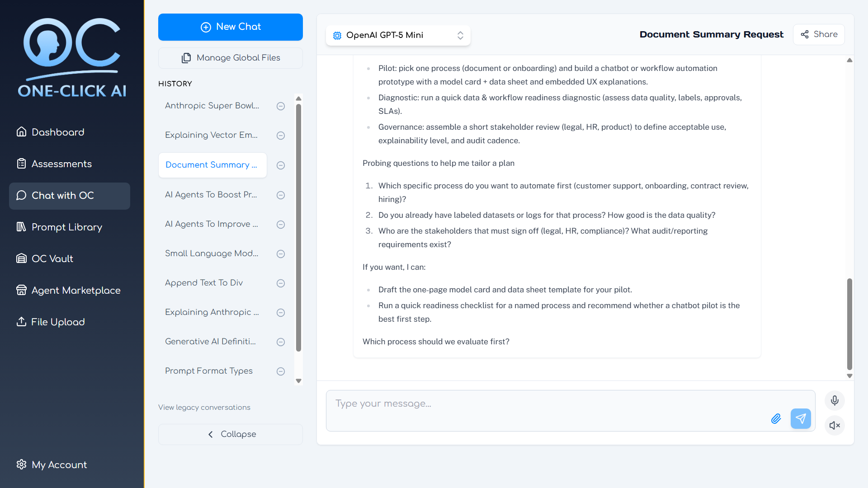Click minus icon next to Prompt Format Types
Image resolution: width=868 pixels, height=488 pixels.
(x=281, y=371)
